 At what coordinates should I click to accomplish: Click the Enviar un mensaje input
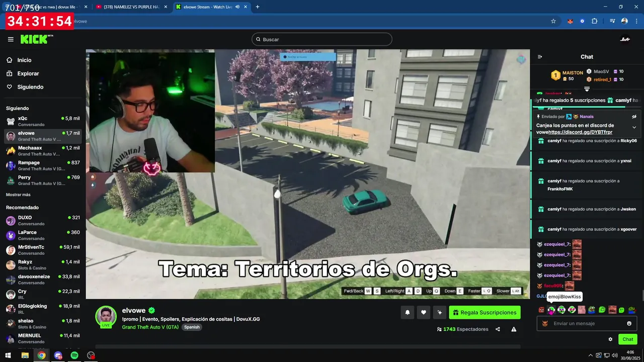586,323
